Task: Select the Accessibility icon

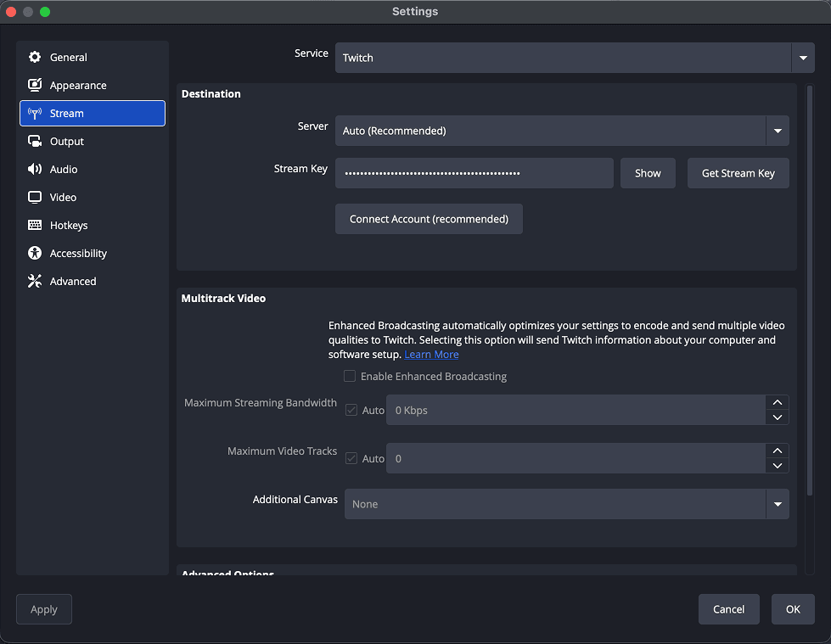Action: coord(35,254)
